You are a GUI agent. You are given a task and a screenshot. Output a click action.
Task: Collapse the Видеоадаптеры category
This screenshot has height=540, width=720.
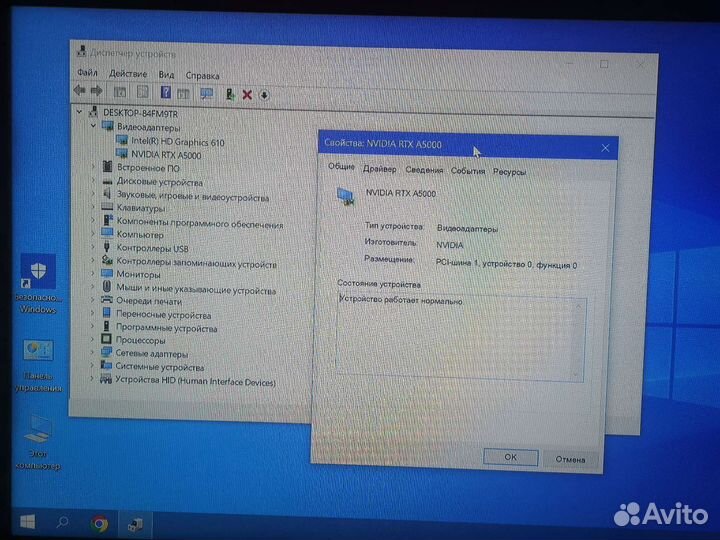tap(93, 125)
